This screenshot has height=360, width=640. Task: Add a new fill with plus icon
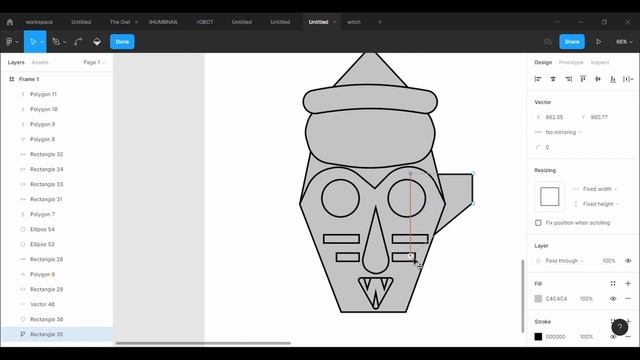click(628, 283)
